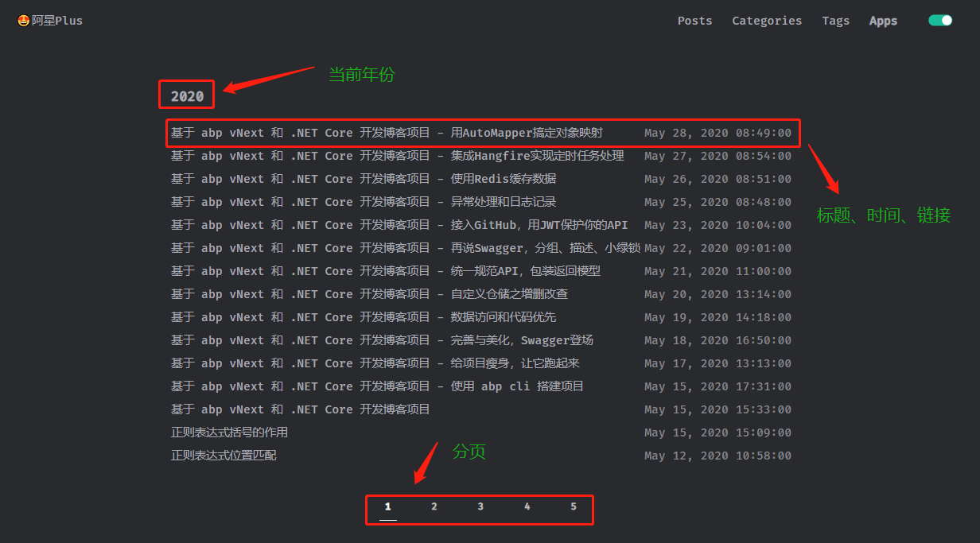Go to pagination page 2
980x543 pixels.
434,506
